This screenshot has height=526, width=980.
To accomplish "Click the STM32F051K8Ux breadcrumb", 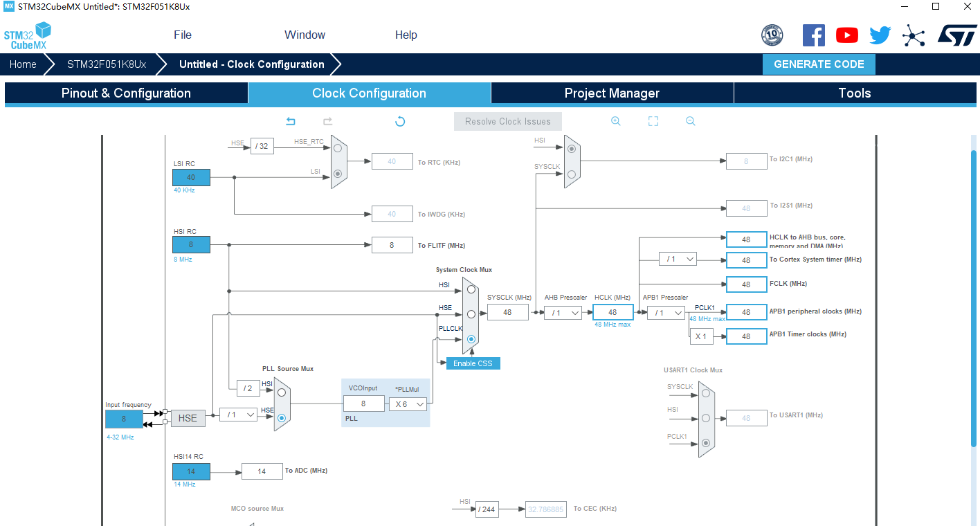I will click(107, 64).
